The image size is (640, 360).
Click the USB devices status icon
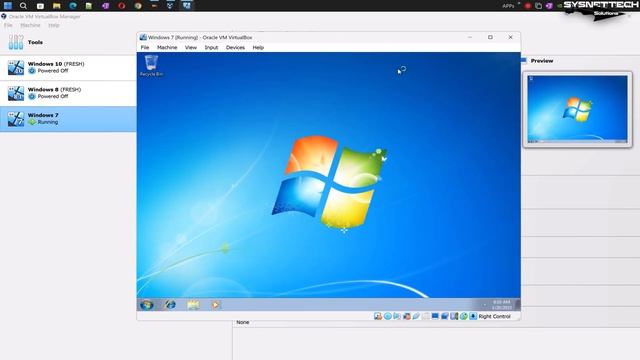416,316
